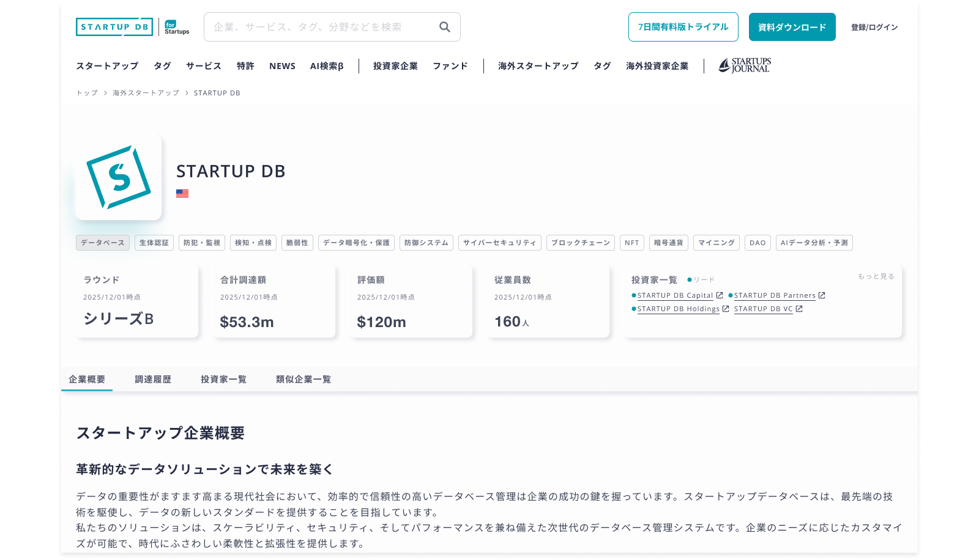Click もっと見る in the investors card

[876, 276]
